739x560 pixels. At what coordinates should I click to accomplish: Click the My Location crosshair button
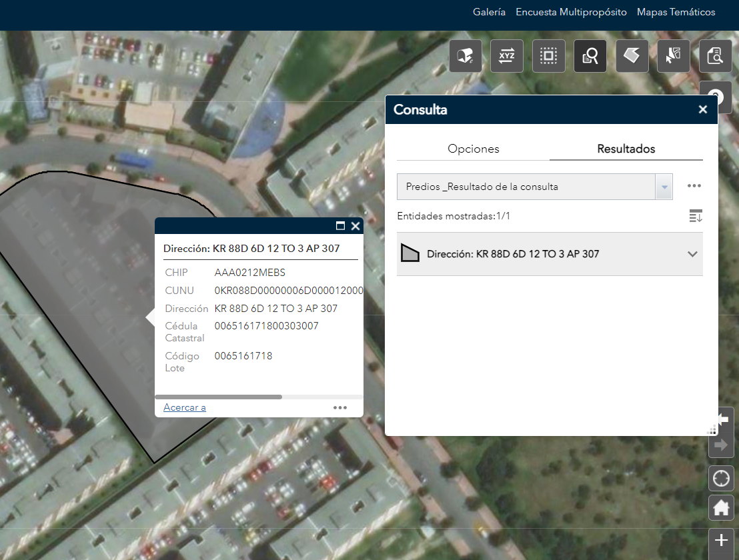(721, 479)
